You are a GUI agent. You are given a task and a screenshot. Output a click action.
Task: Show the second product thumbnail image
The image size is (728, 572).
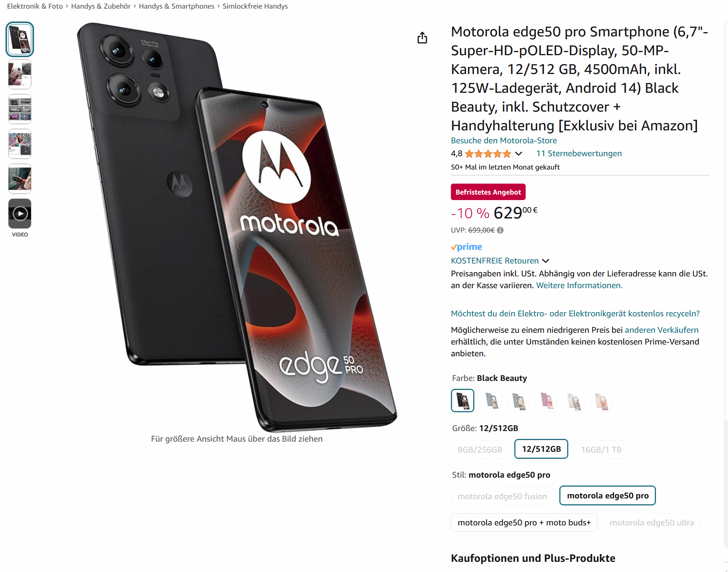pyautogui.click(x=20, y=74)
